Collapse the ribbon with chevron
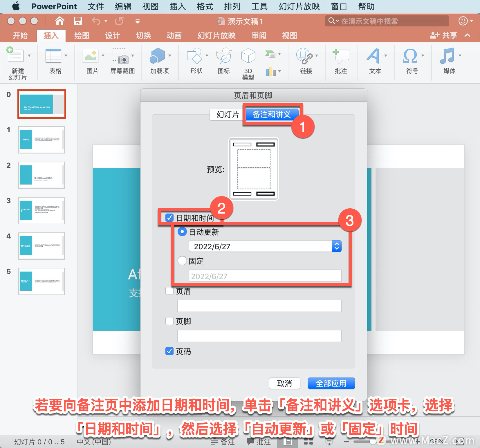This screenshot has height=448, width=480. pyautogui.click(x=467, y=35)
